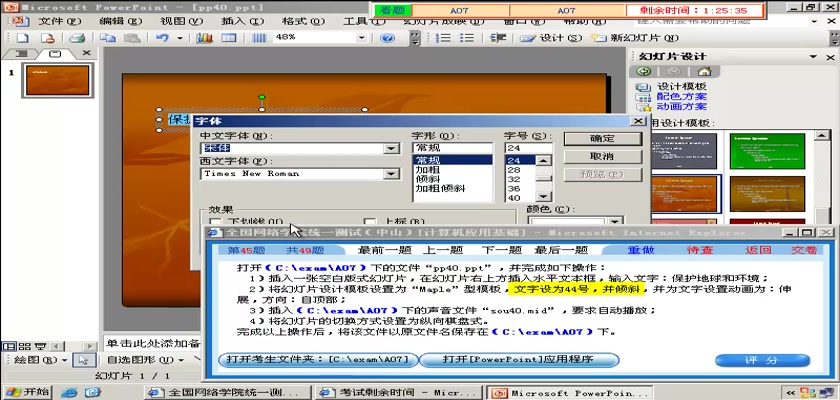Open the font Color dropdown
This screenshot has height=400, width=840.
(615, 221)
